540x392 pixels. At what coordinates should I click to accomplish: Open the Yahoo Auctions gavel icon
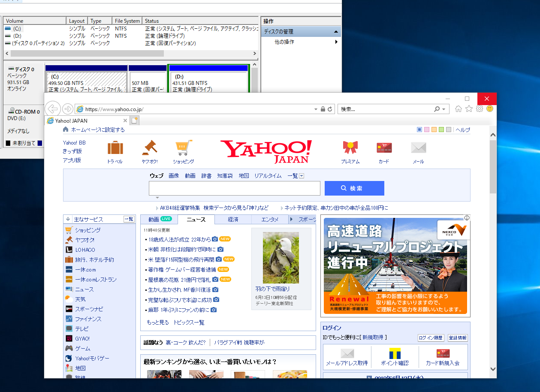click(x=150, y=148)
